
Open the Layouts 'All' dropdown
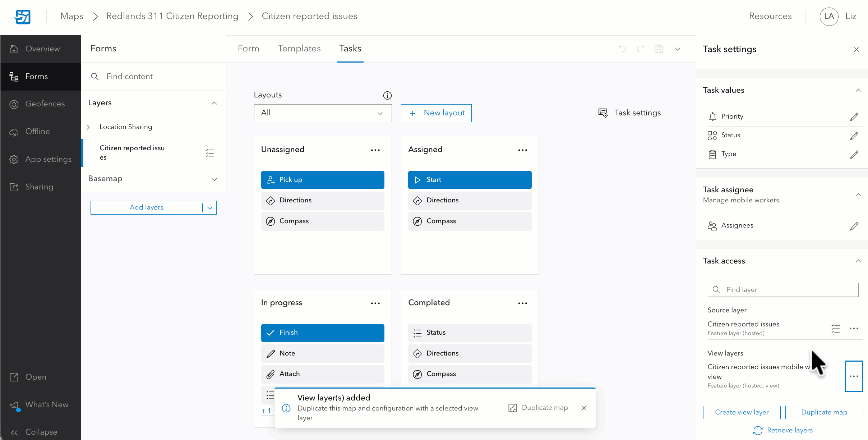[322, 113]
